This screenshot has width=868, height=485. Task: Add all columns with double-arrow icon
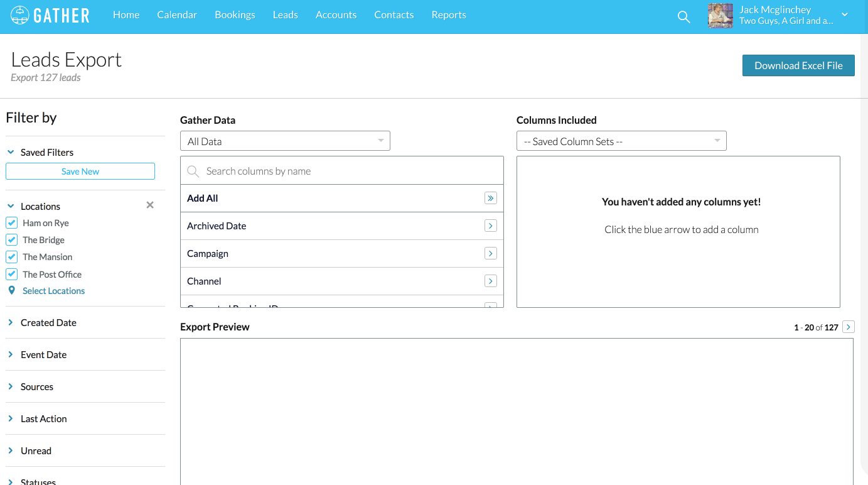click(x=491, y=198)
